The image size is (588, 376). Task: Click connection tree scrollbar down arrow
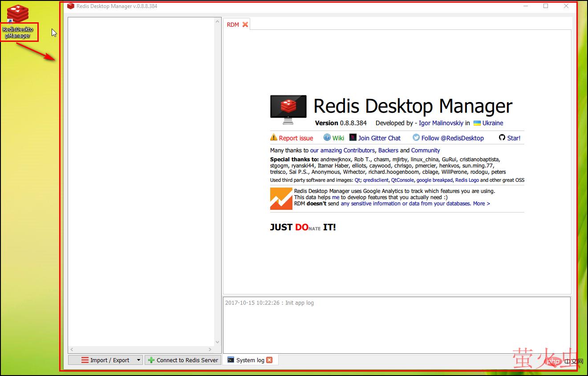pos(218,342)
